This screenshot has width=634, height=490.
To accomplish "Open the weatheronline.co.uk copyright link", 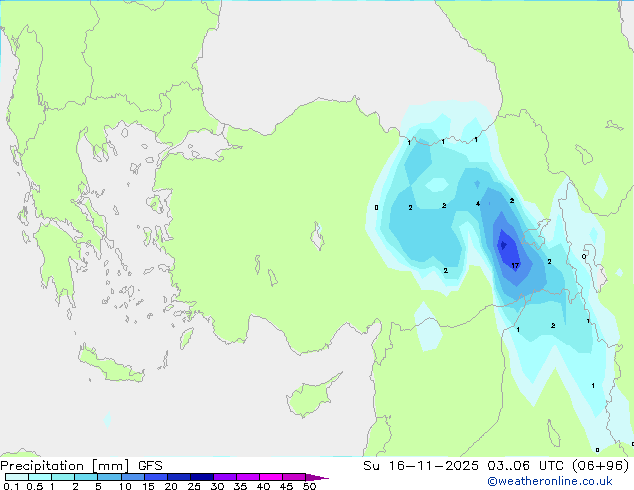I will pos(550,481).
